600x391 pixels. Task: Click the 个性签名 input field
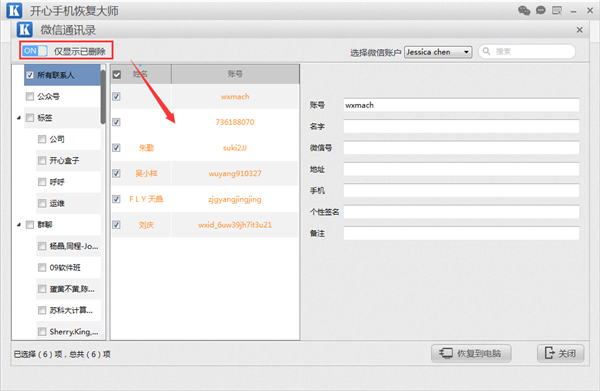coord(461,212)
